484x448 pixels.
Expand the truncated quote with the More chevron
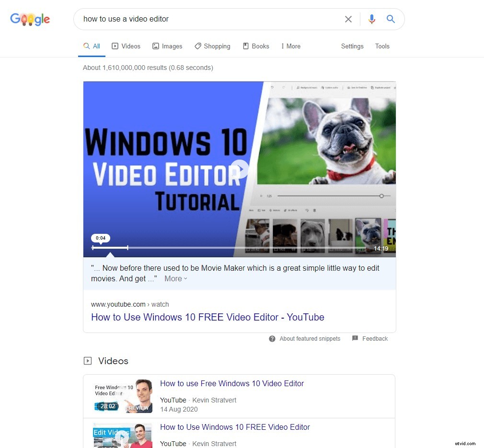point(174,278)
